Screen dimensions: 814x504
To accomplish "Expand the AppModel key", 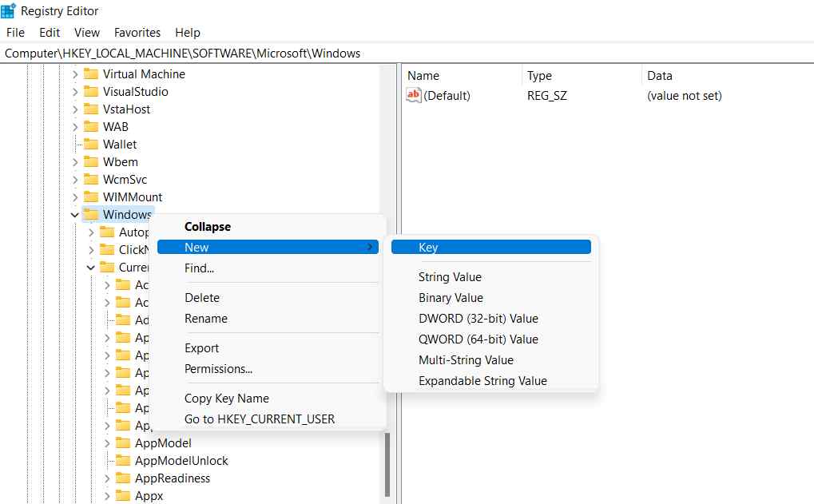I will click(107, 443).
